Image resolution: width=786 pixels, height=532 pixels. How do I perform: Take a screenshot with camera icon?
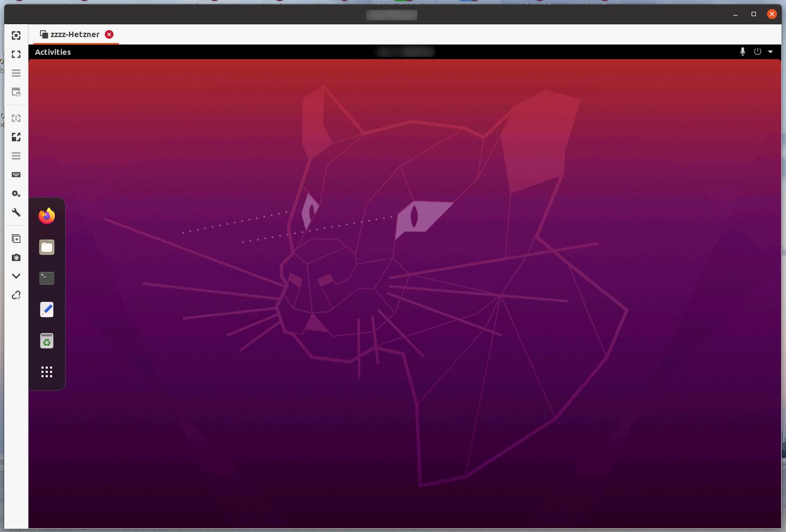(16, 257)
